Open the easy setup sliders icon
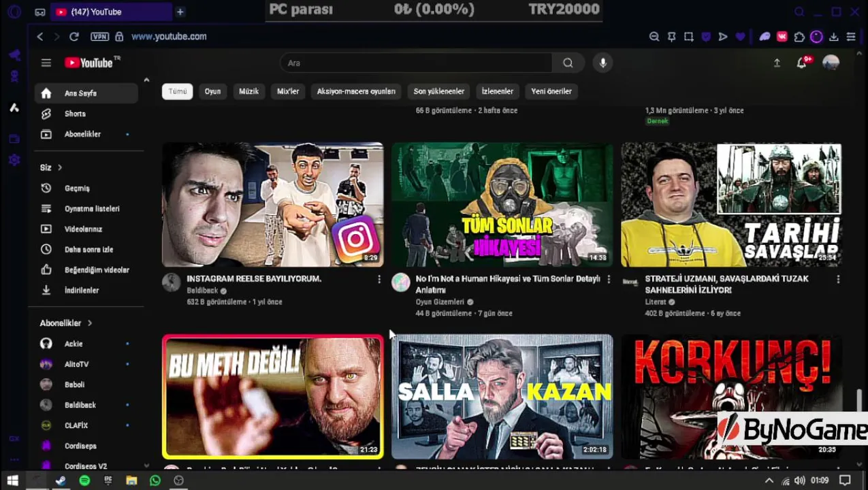Screen dimensions: 868x490 [851, 37]
